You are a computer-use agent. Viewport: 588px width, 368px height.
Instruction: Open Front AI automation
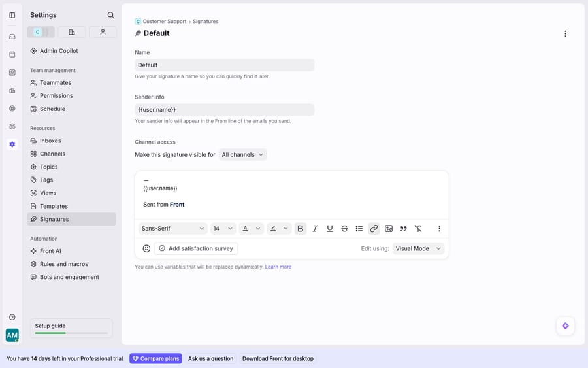[x=71, y=251]
